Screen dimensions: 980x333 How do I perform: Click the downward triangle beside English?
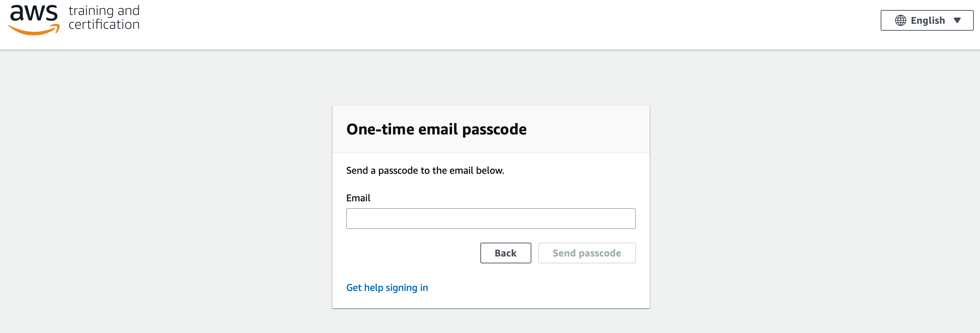coord(957,21)
